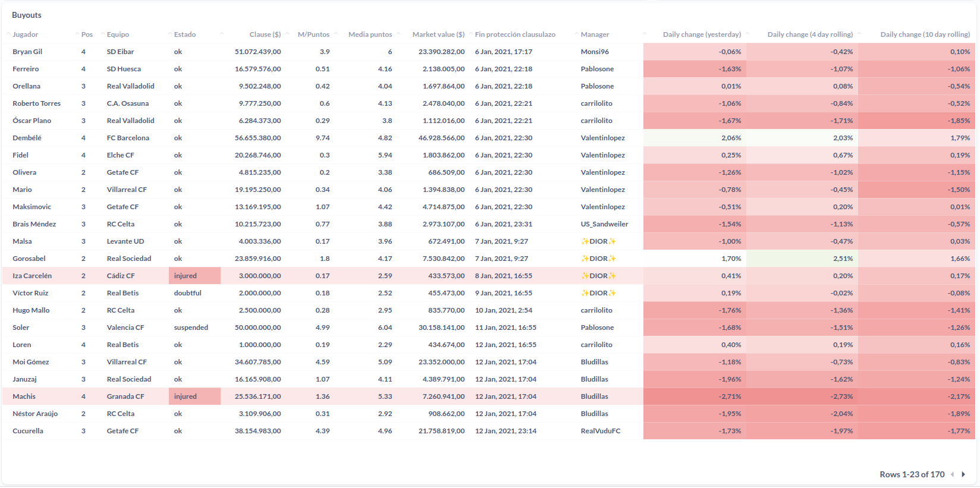This screenshot has height=488, width=980.
Task: Click market value 30.158.141,00
Action: tap(442, 328)
